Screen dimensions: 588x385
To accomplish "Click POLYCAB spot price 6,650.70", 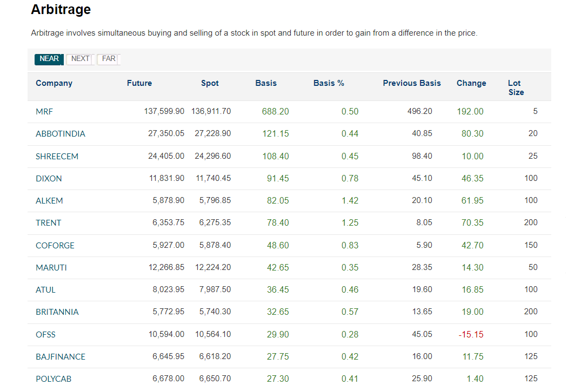I will pos(215,379).
